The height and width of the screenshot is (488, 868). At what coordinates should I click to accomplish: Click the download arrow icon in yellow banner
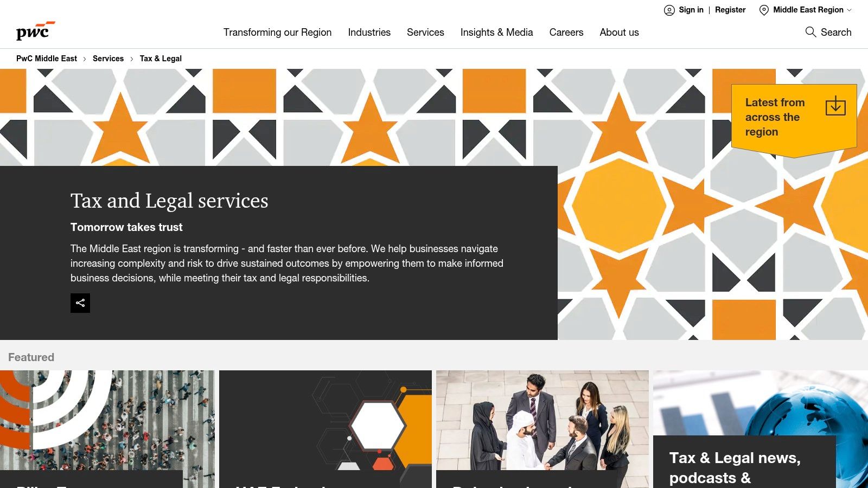click(x=835, y=106)
